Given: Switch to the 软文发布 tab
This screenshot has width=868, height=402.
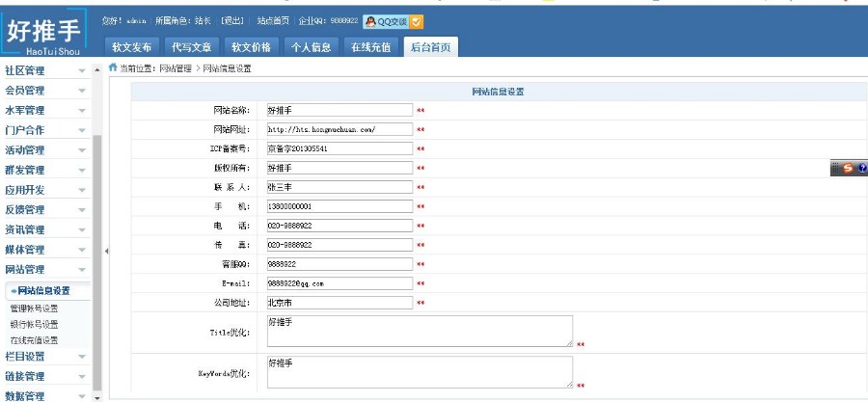Looking at the screenshot, I should pyautogui.click(x=132, y=47).
